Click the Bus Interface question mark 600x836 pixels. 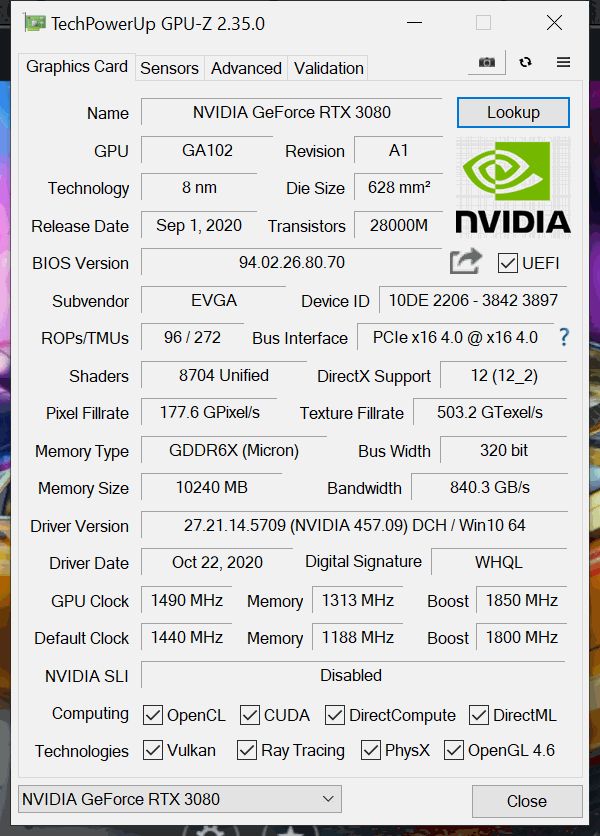pyautogui.click(x=564, y=337)
